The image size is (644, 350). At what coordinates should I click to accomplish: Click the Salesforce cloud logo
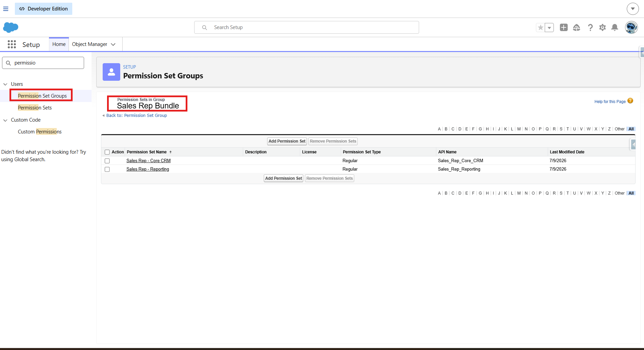(x=11, y=27)
